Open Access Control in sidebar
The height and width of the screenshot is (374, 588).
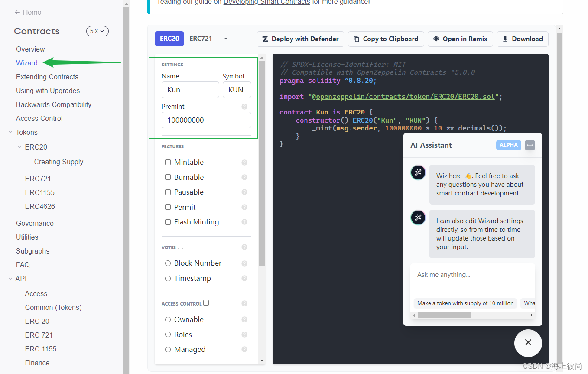(39, 118)
